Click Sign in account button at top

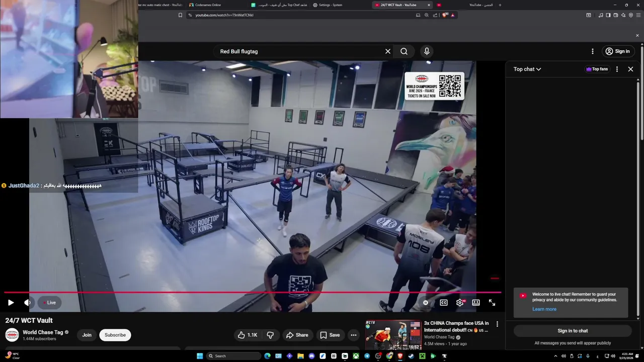point(618,51)
